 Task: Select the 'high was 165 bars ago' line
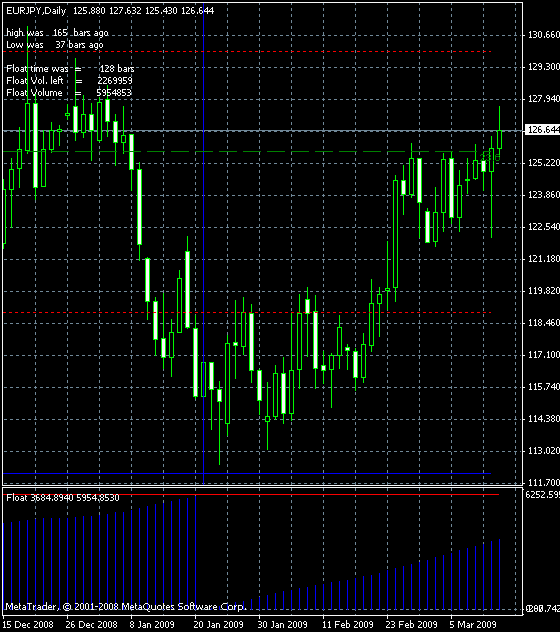57,33
